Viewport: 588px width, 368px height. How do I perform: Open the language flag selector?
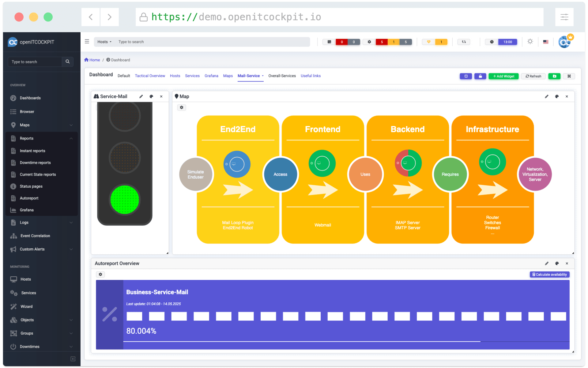click(x=546, y=42)
